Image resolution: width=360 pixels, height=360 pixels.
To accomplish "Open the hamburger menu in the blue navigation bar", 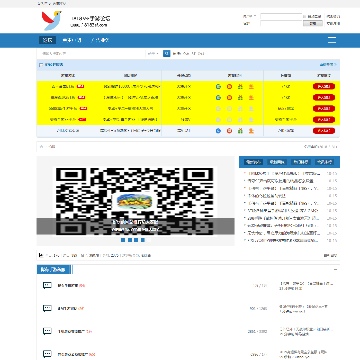I will (332, 40).
